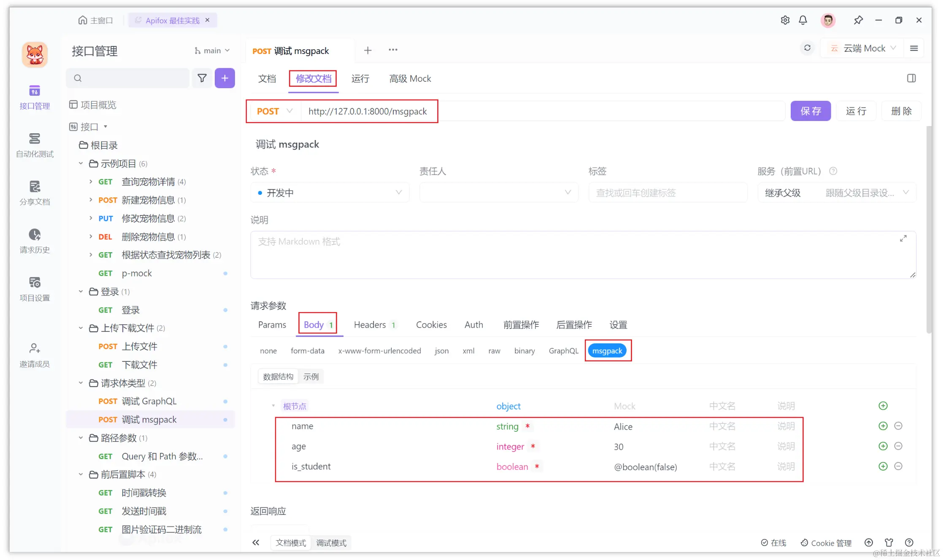The image size is (943, 560).
Task: Click the refresh sync icon near 云端 Mock
Action: pyautogui.click(x=807, y=48)
